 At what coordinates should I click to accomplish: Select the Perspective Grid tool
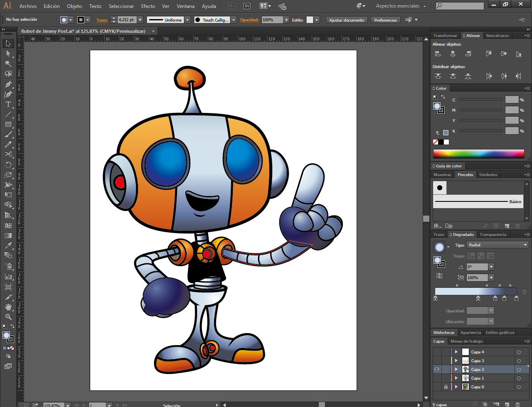click(8, 215)
